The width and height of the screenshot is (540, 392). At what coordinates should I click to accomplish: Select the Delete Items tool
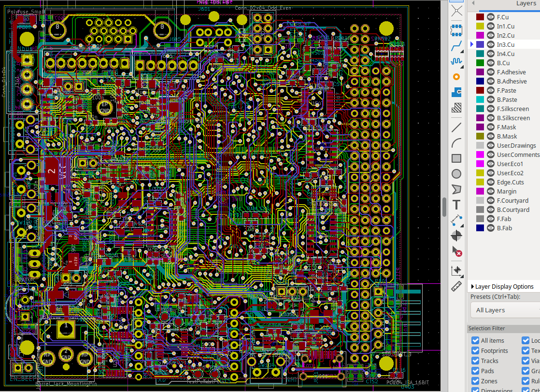click(x=456, y=251)
